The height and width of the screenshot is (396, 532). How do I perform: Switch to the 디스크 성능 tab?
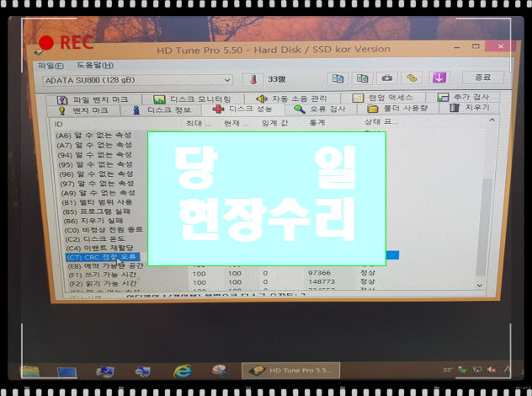coord(242,109)
